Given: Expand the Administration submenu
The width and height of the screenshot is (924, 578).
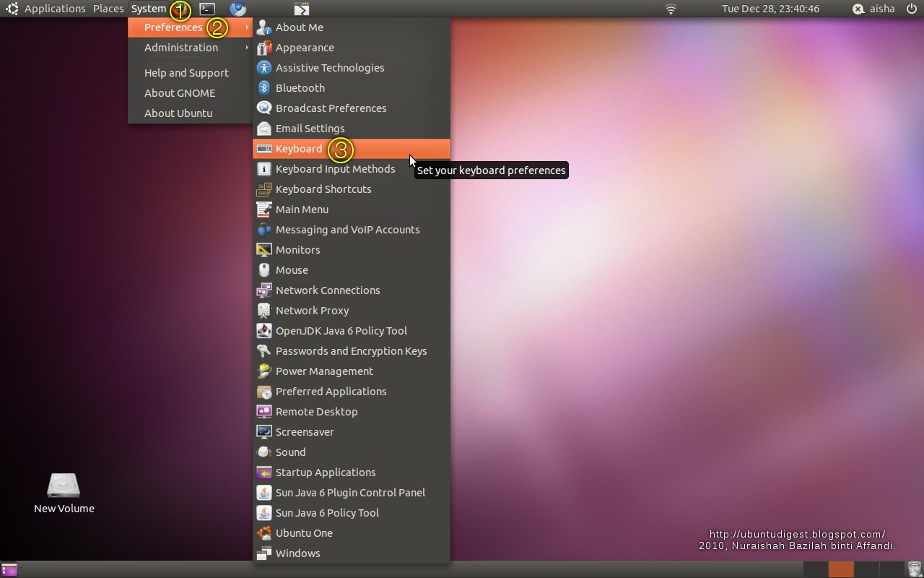Looking at the screenshot, I should coord(180,48).
